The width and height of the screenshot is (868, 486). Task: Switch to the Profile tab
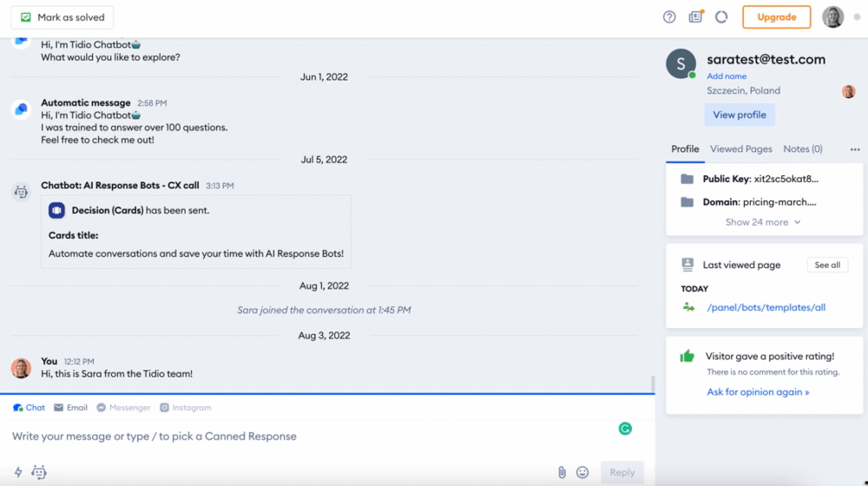pos(685,149)
